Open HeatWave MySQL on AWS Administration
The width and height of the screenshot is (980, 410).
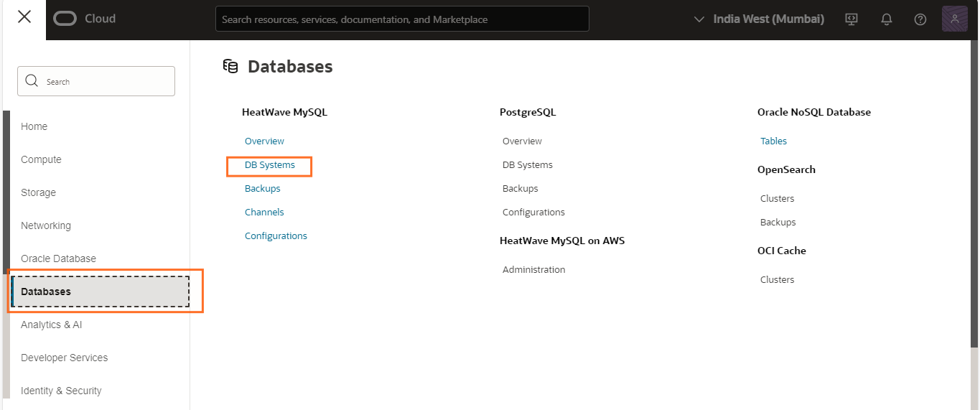tap(533, 270)
